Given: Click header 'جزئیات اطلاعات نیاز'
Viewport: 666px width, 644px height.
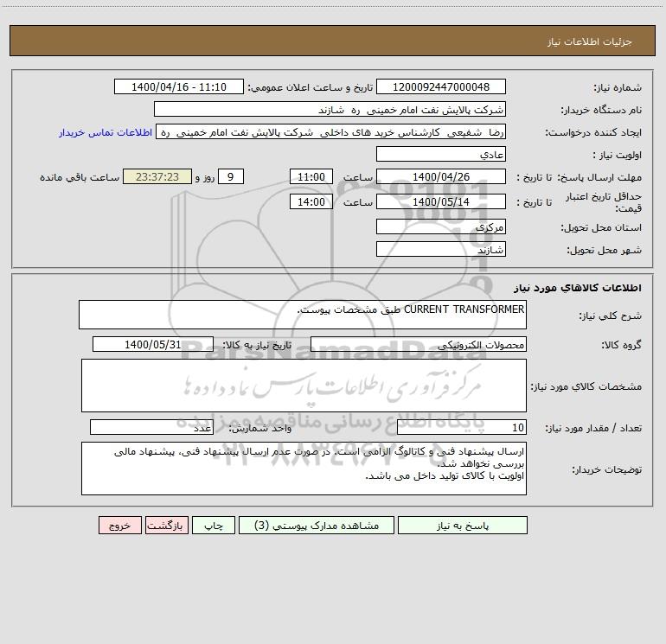Looking at the screenshot, I should tap(590, 41).
